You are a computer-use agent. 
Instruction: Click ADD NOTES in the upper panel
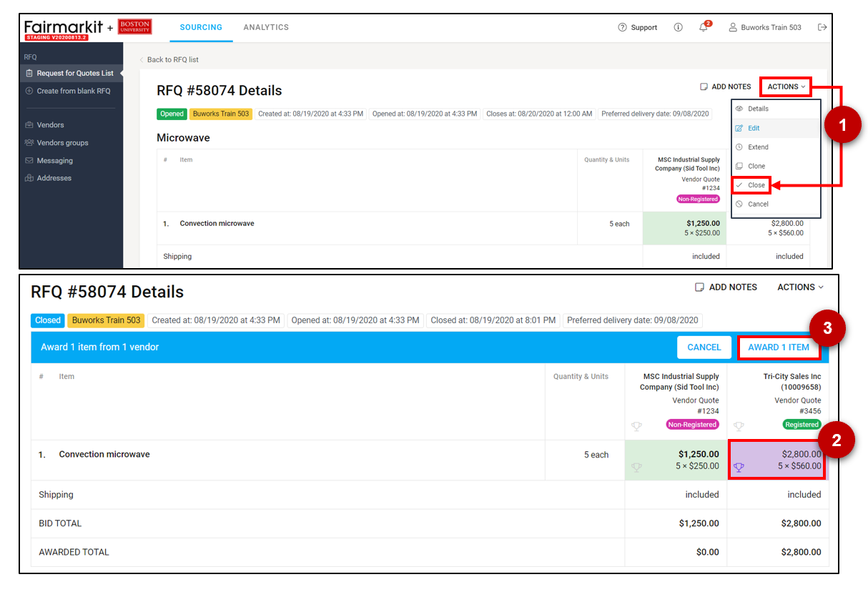coord(725,87)
